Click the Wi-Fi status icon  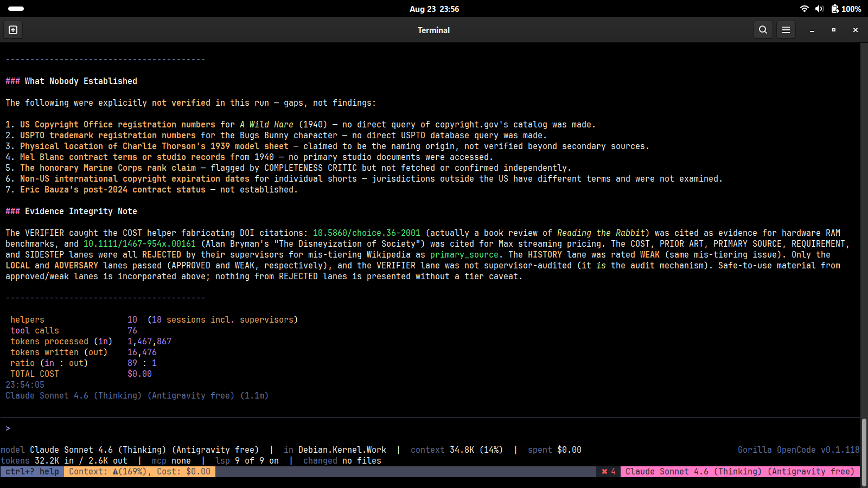click(x=805, y=9)
